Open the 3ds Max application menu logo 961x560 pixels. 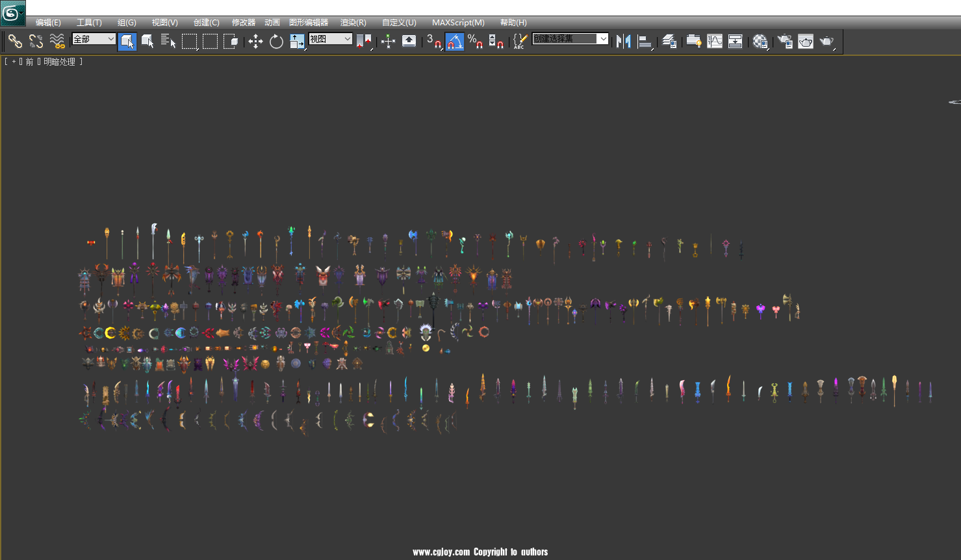tap(12, 13)
